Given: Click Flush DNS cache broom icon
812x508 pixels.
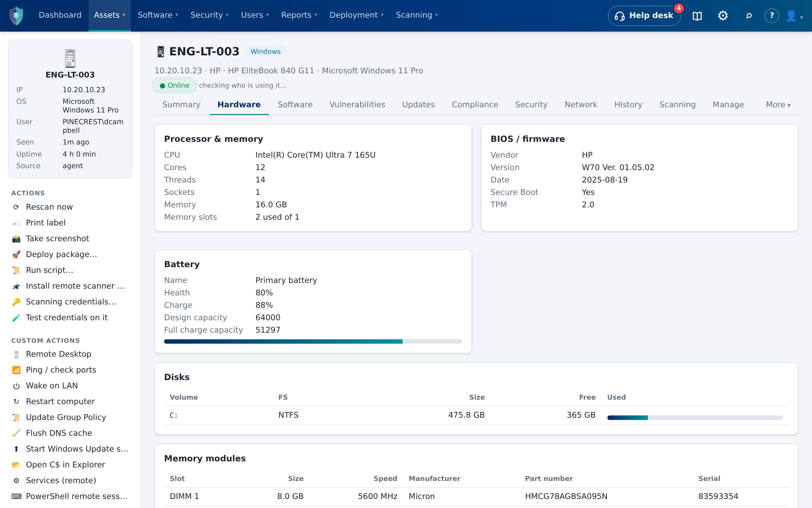Looking at the screenshot, I should coord(16,433).
